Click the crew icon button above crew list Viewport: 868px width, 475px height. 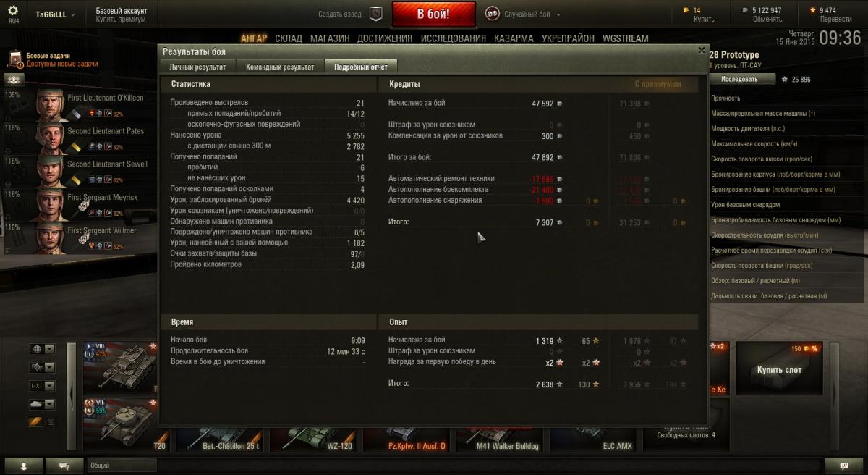[14, 80]
